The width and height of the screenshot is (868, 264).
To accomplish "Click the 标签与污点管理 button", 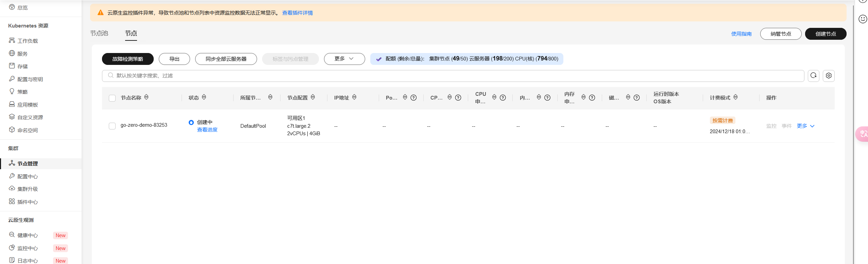I will (x=290, y=59).
